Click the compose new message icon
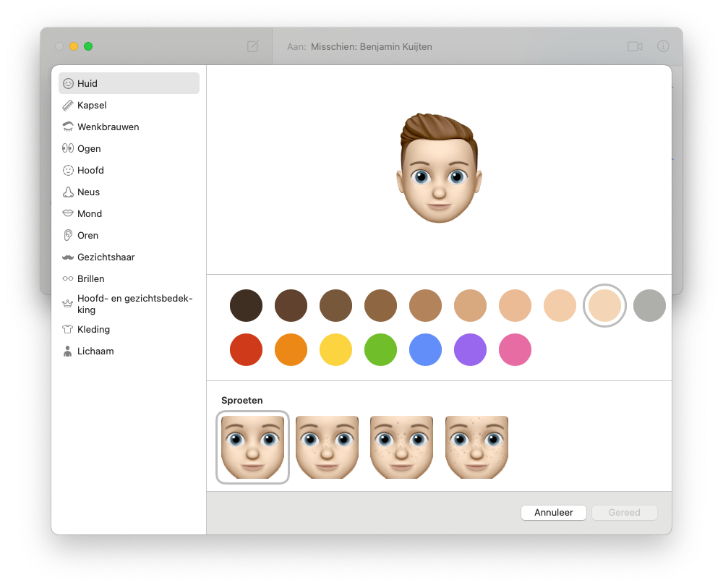The height and width of the screenshot is (588, 723). coord(252,46)
